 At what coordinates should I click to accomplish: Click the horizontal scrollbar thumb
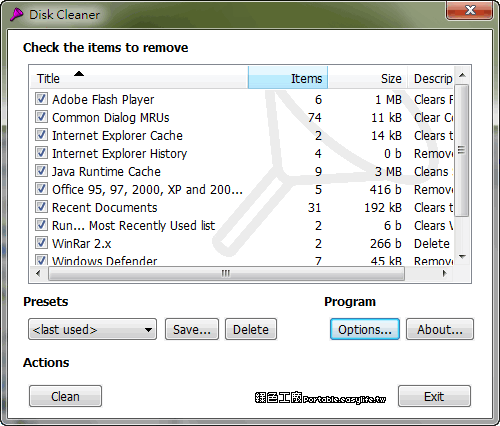226,274
